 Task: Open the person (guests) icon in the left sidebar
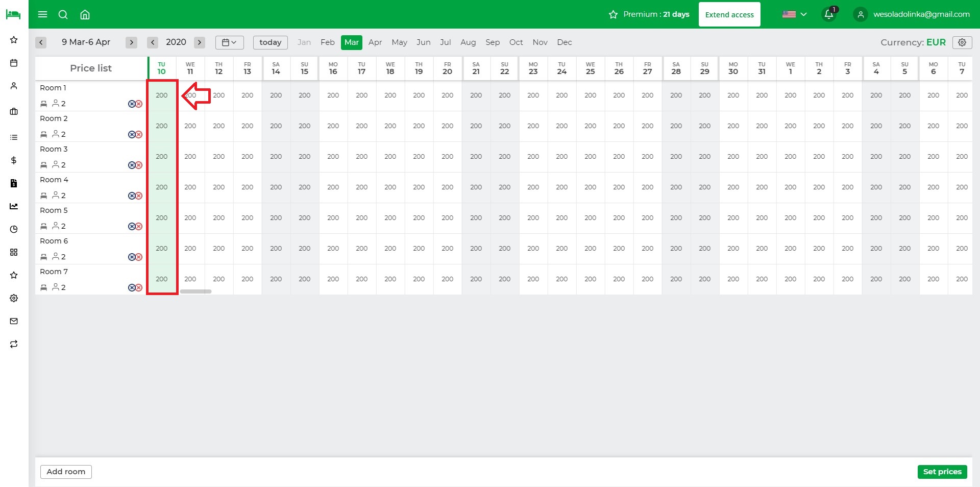coord(14,86)
